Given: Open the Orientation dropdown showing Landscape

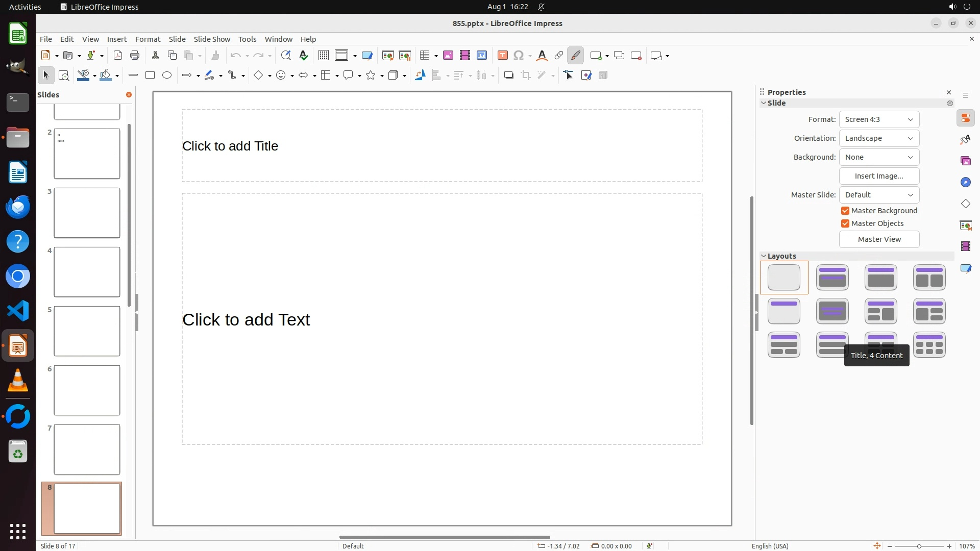Looking at the screenshot, I should 879,138.
